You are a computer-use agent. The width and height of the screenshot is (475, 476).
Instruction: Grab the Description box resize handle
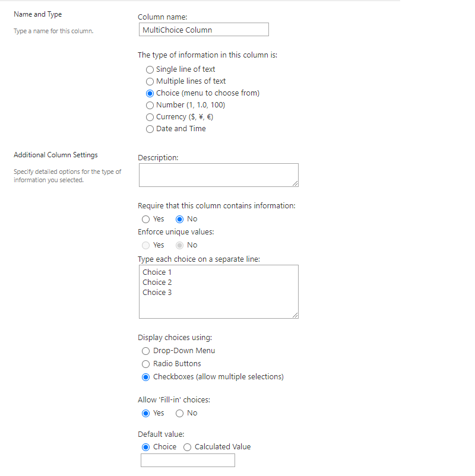pos(295,183)
